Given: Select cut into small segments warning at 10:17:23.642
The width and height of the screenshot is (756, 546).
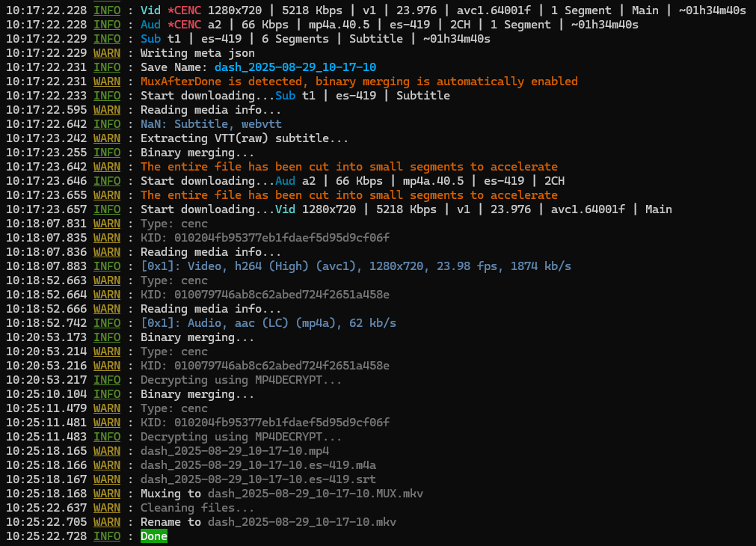Looking at the screenshot, I should [x=349, y=166].
